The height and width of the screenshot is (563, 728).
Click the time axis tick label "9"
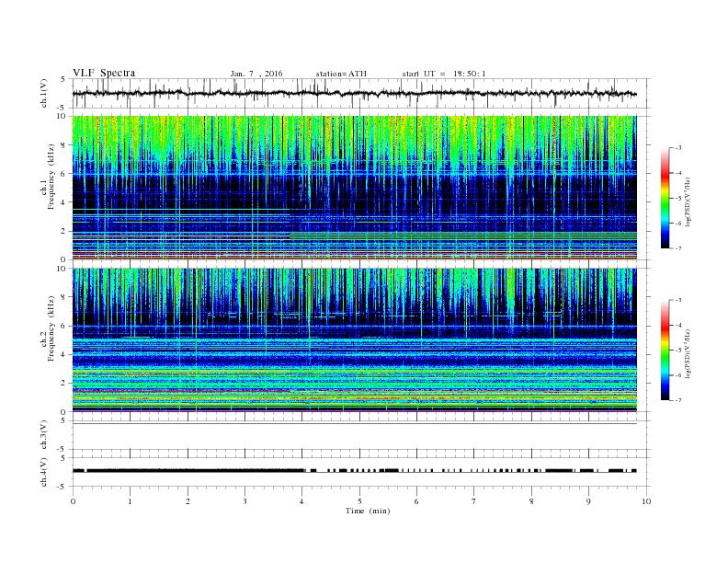588,501
